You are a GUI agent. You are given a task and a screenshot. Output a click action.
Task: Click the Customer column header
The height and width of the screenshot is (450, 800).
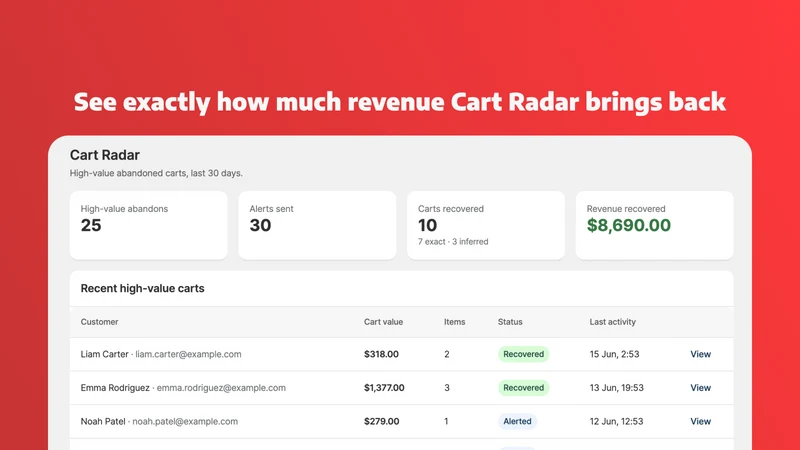click(99, 322)
